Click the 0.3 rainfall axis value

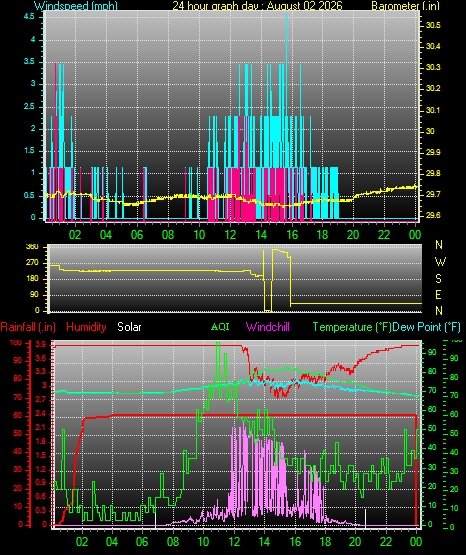(x=41, y=510)
